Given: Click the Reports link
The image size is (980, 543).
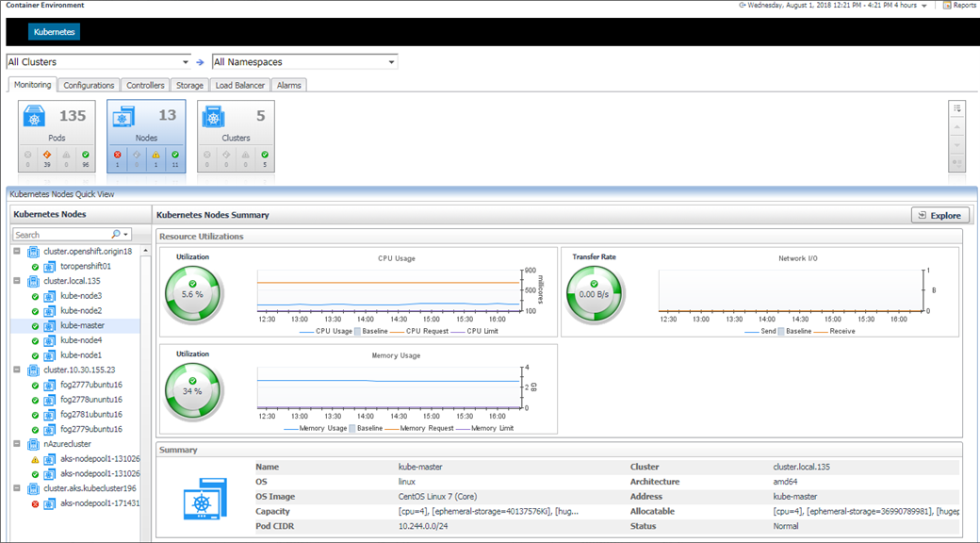Looking at the screenshot, I should pos(964,5).
